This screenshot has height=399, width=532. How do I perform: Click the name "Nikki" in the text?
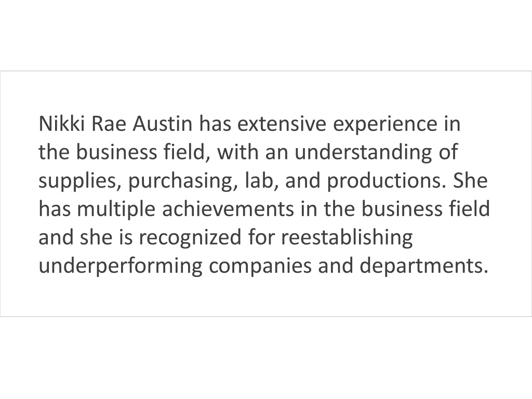tap(61, 124)
